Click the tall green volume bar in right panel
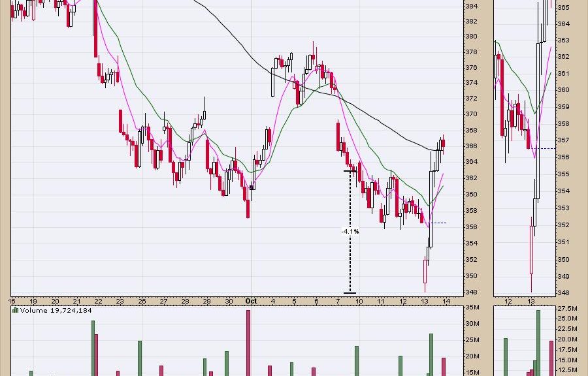 tap(538, 343)
